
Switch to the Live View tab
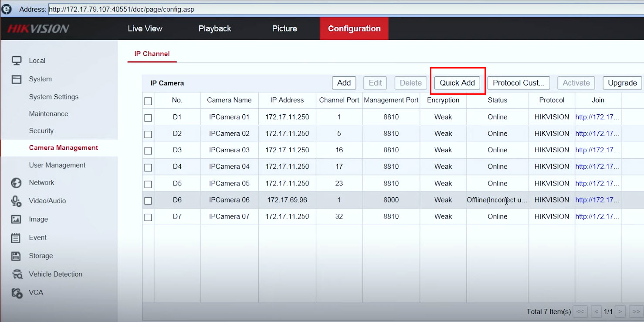(145, 29)
